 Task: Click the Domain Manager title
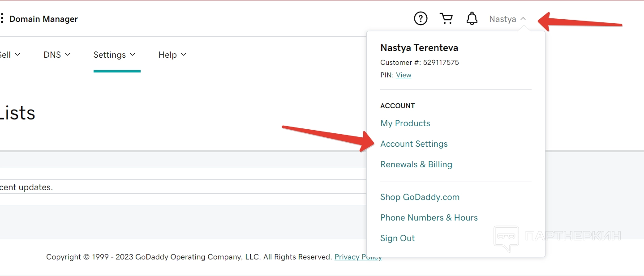[43, 19]
